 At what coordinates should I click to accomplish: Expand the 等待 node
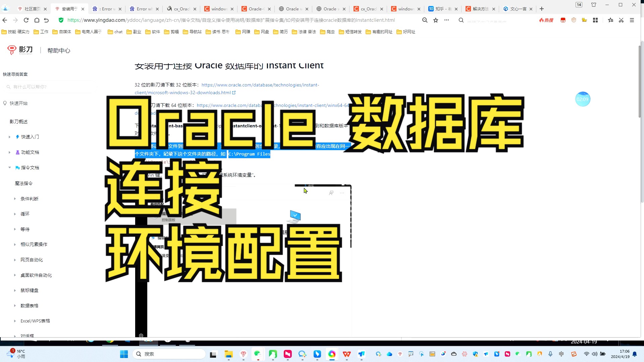click(x=15, y=229)
